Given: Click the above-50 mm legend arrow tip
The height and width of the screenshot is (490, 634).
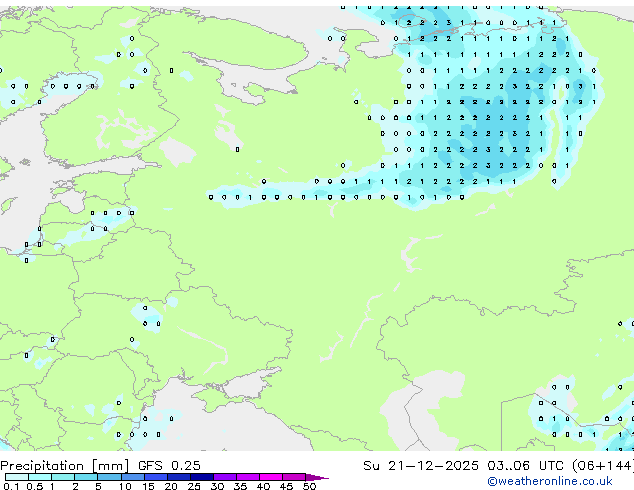Looking at the screenshot, I should click(317, 477).
